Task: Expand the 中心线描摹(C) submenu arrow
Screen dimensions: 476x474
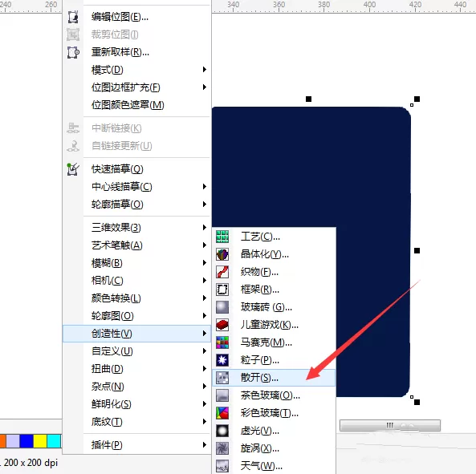Action: 205,187
